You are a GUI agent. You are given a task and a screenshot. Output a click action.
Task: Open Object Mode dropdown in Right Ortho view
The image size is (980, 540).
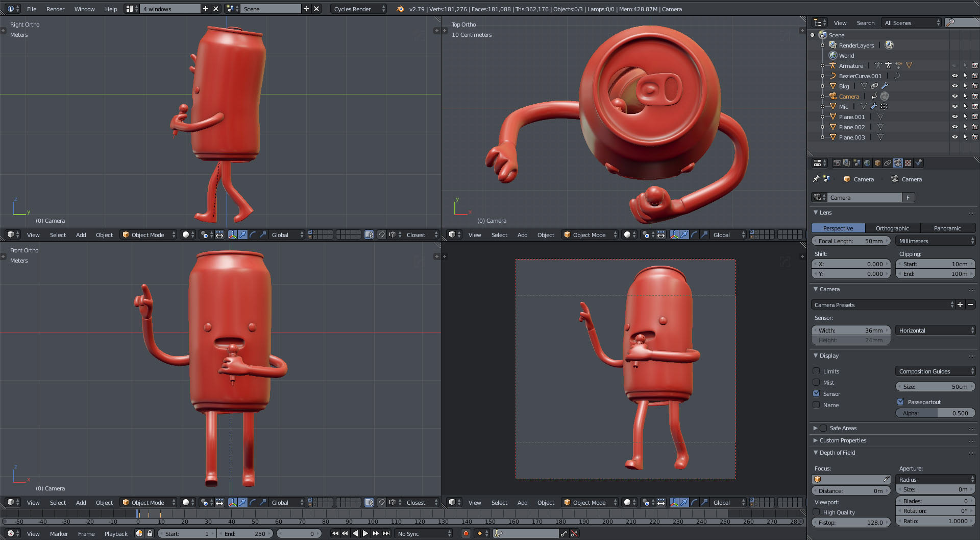pos(148,234)
